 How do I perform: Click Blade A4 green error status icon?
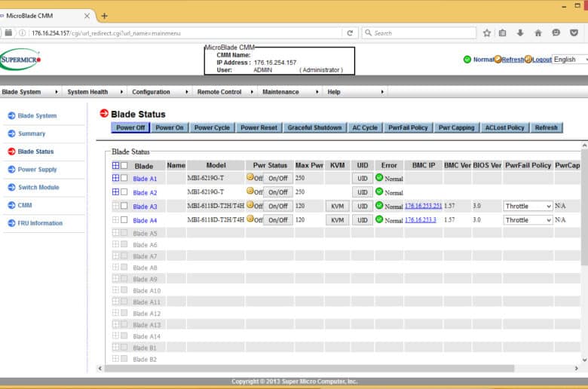379,219
